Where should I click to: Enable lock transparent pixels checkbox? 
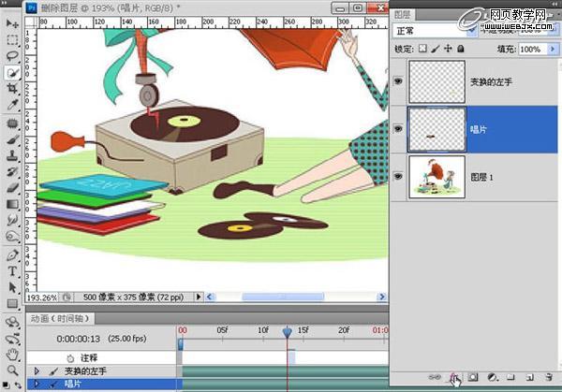[x=422, y=49]
